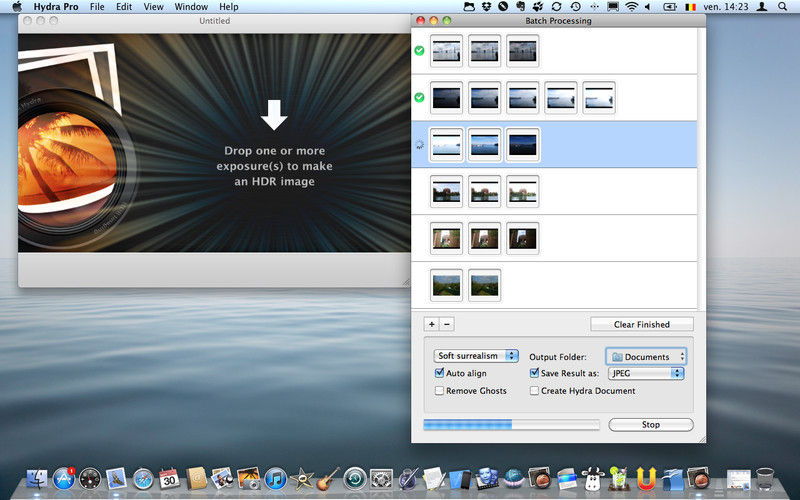Click the Evernote elephant menu bar icon

point(520,7)
